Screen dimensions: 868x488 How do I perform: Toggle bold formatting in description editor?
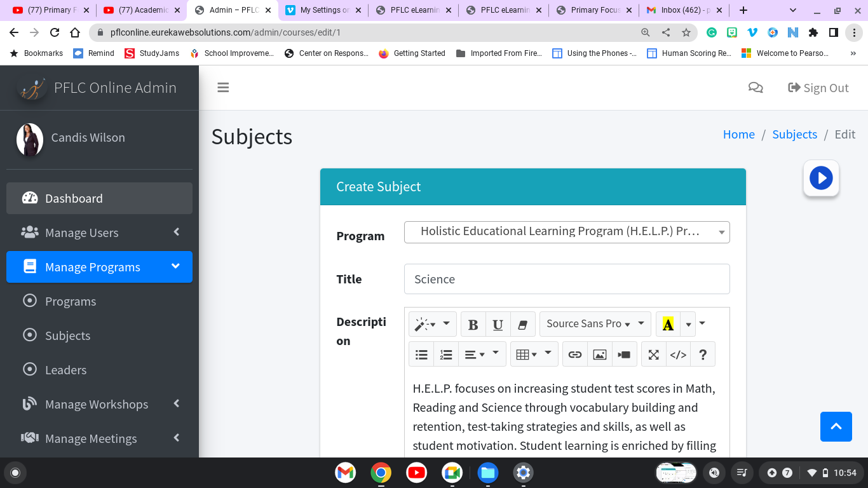click(x=473, y=324)
